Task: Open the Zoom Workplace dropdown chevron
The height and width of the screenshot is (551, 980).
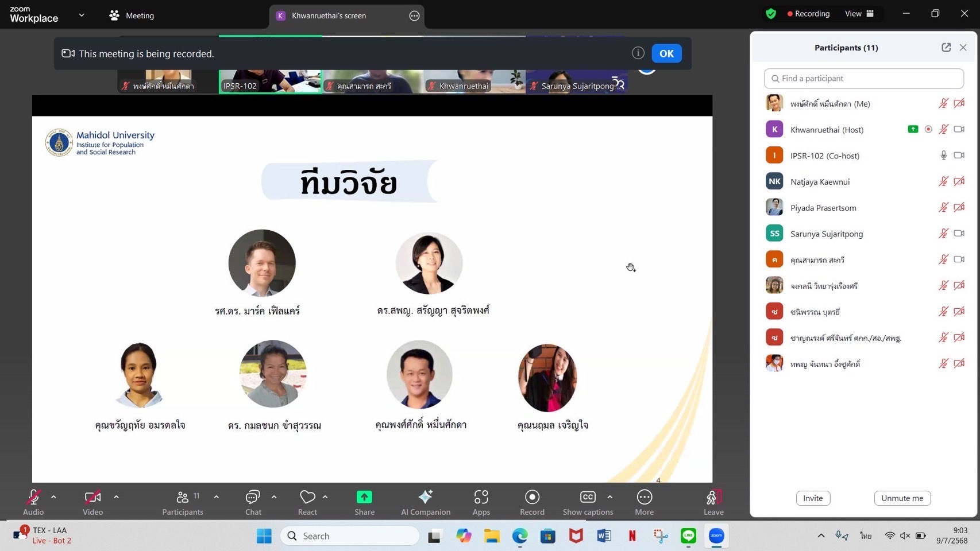Action: [x=82, y=15]
